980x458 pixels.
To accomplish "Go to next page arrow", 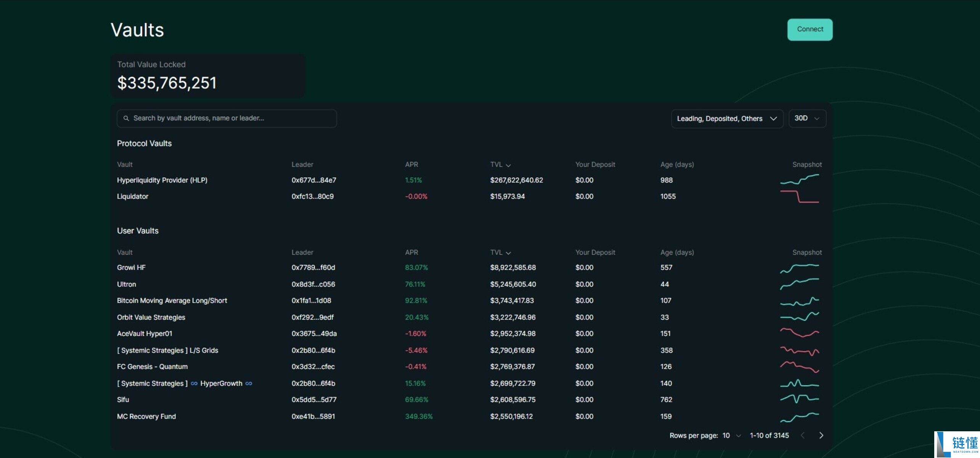I will (821, 435).
